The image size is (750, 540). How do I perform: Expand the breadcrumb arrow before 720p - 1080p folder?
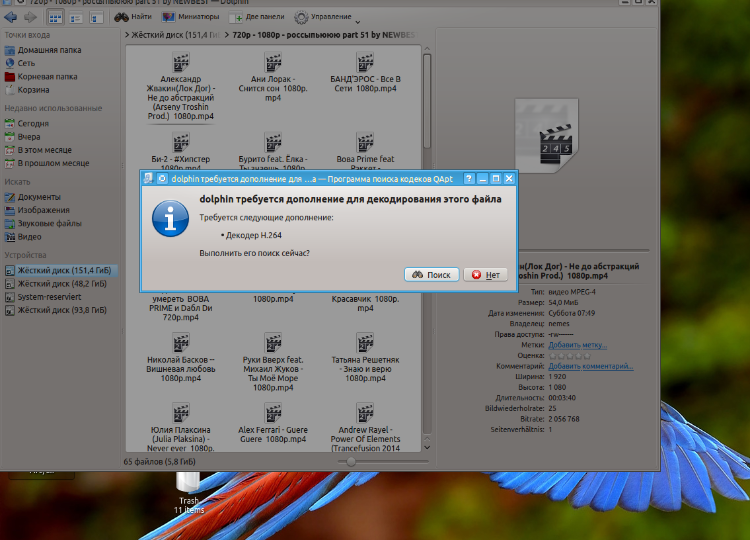[x=225, y=36]
